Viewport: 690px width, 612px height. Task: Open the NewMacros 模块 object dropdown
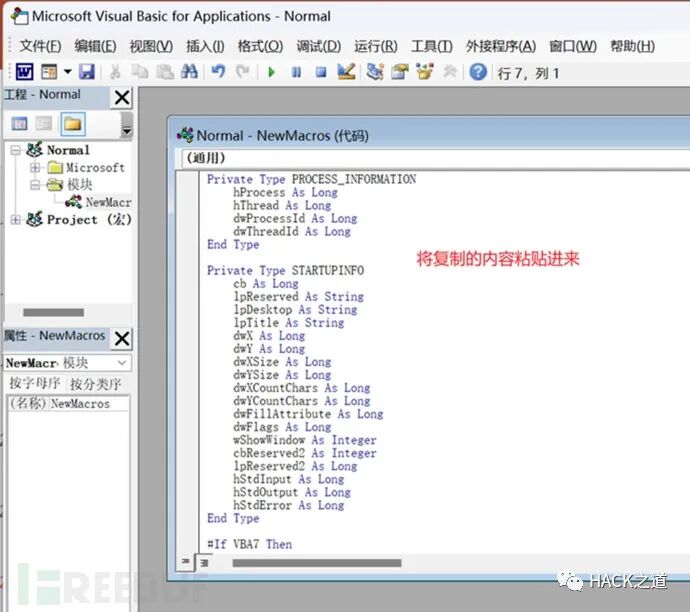[x=122, y=363]
